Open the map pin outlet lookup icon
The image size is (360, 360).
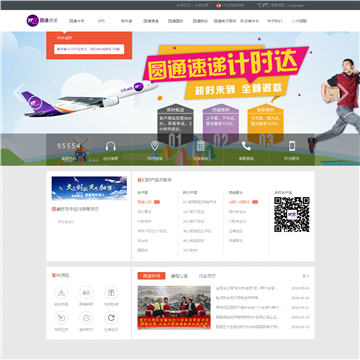(x=154, y=146)
